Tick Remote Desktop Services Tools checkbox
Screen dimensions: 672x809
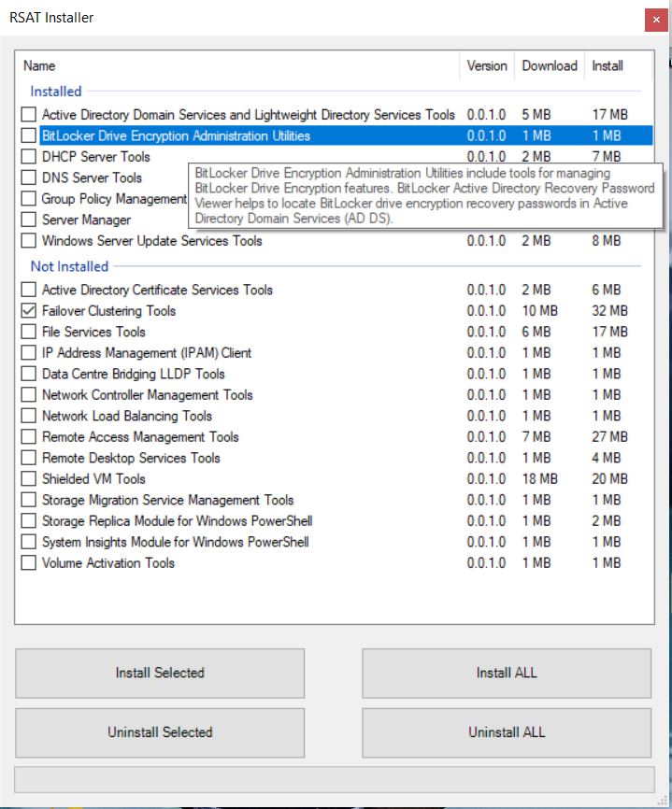pos(29,458)
